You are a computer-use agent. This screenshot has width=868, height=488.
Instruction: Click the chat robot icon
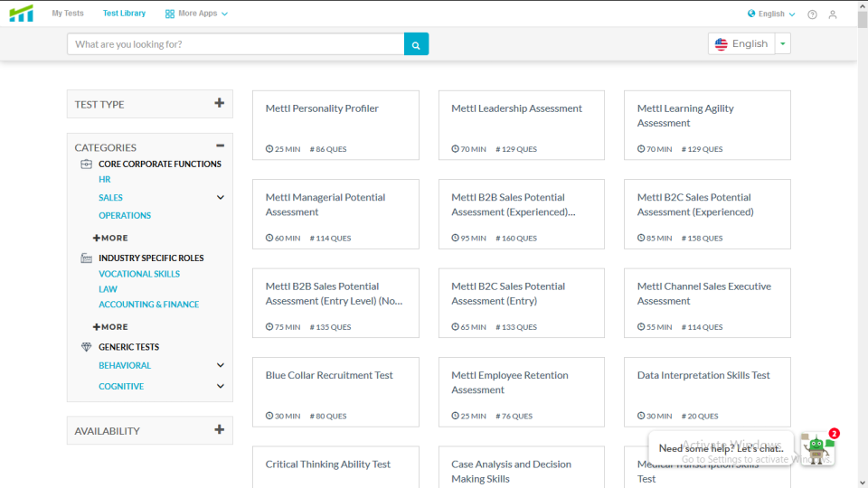tap(817, 448)
